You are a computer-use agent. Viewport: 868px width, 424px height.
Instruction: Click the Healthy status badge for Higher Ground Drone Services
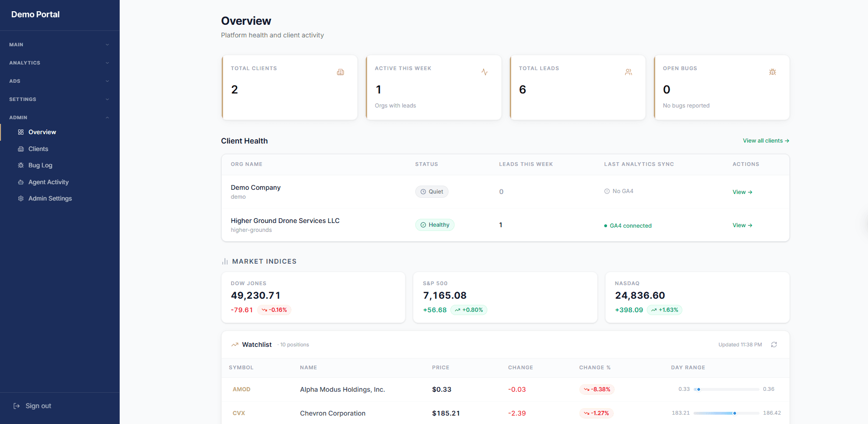434,224
